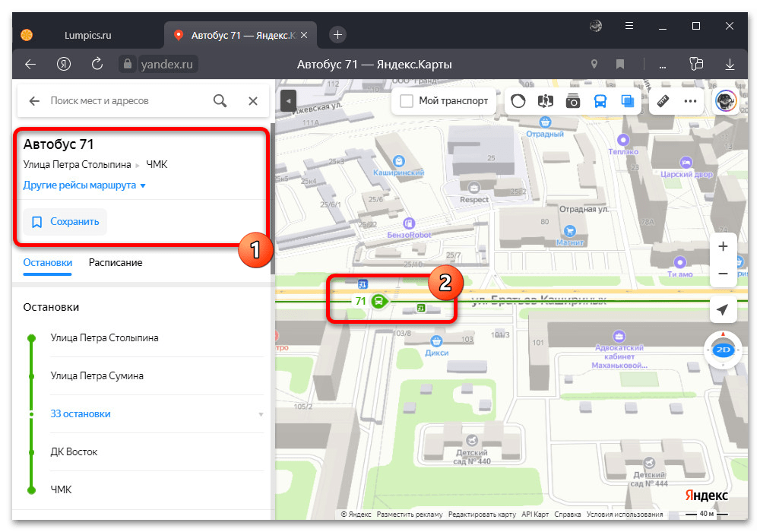Open ДК Восток stop
The image size is (760, 532).
pyautogui.click(x=74, y=452)
